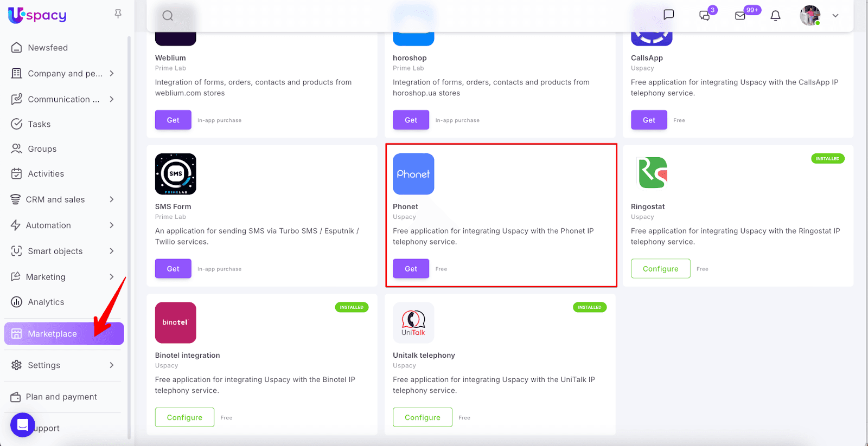The height and width of the screenshot is (446, 868).
Task: Click the user avatar photo
Action: pos(810,16)
